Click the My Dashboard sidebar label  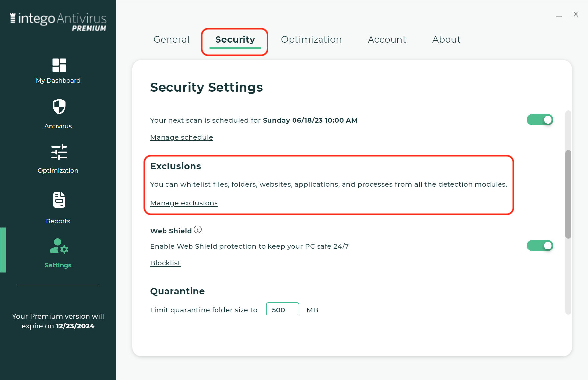click(58, 81)
